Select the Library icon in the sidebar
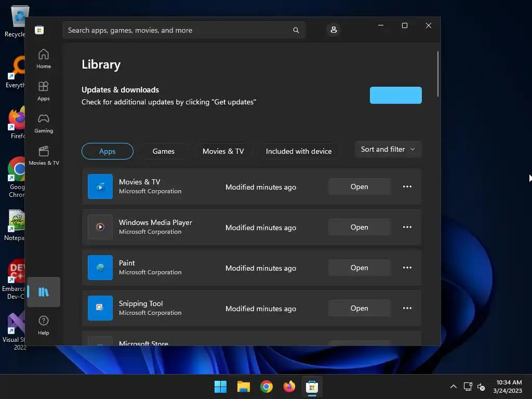 [44, 292]
